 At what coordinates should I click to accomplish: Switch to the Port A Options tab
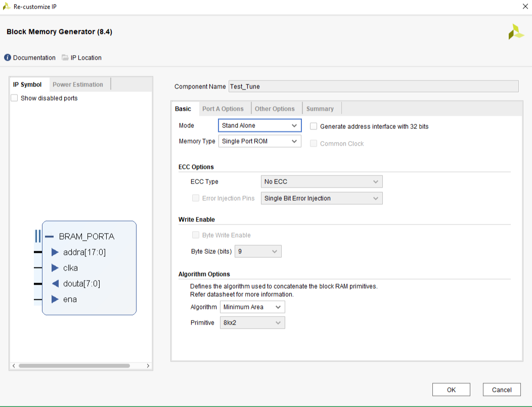(224, 108)
